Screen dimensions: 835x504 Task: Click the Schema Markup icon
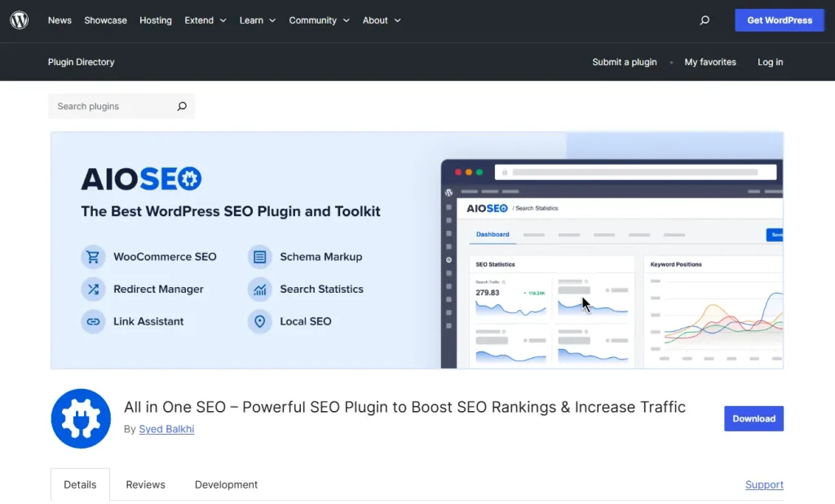pos(259,256)
